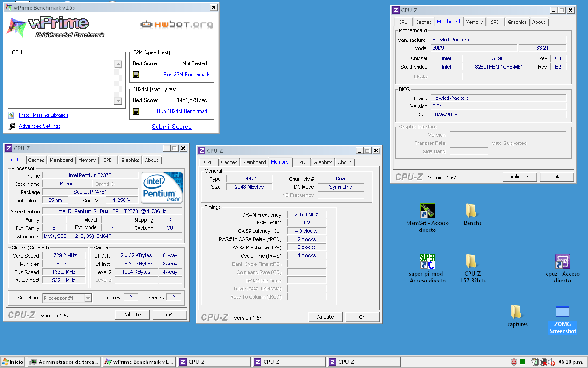Click CPU List scroll up arrow
This screenshot has height=368, width=588.
point(118,64)
